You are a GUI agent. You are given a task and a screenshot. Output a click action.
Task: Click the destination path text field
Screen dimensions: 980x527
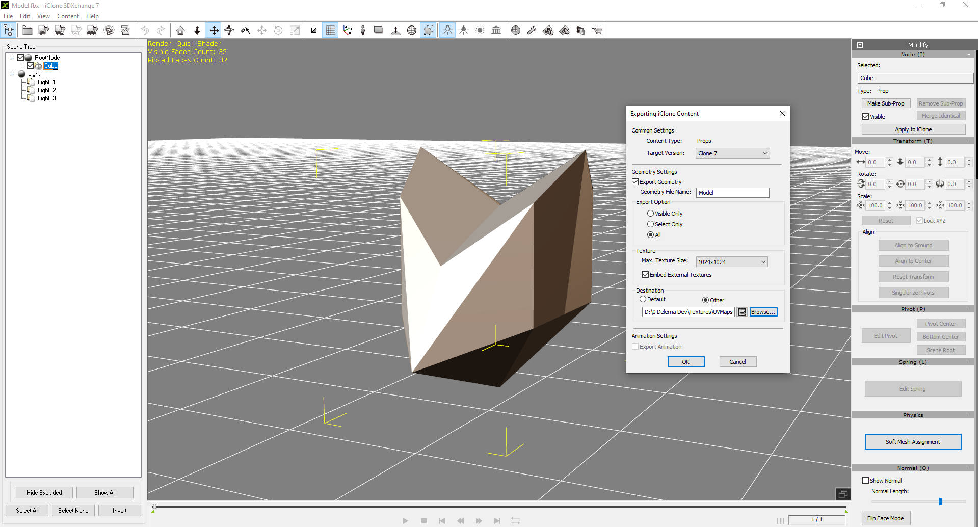[688, 312]
